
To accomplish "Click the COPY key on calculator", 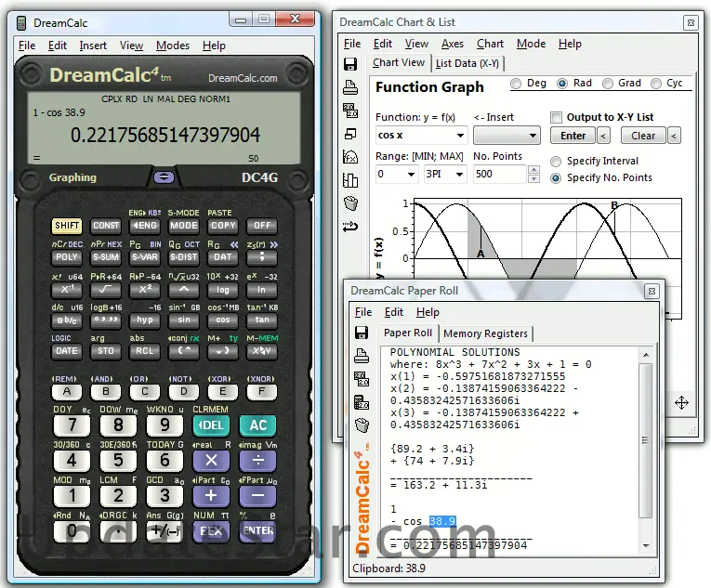I will click(223, 226).
